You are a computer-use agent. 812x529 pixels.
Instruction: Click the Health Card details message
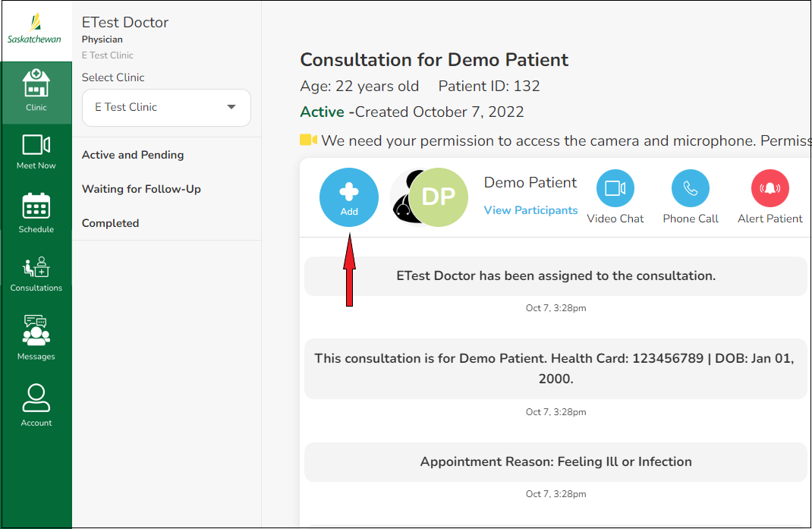click(x=555, y=368)
